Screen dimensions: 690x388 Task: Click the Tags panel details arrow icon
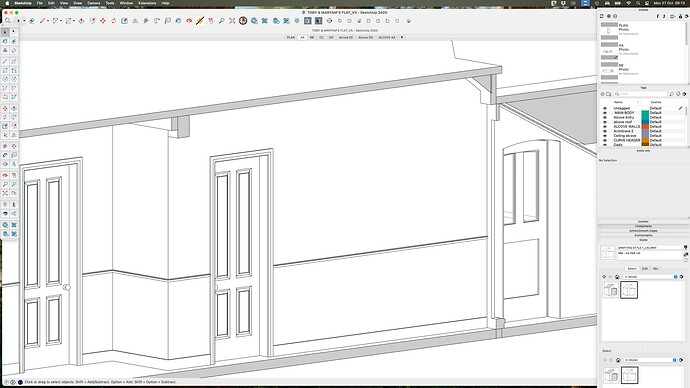(x=684, y=94)
